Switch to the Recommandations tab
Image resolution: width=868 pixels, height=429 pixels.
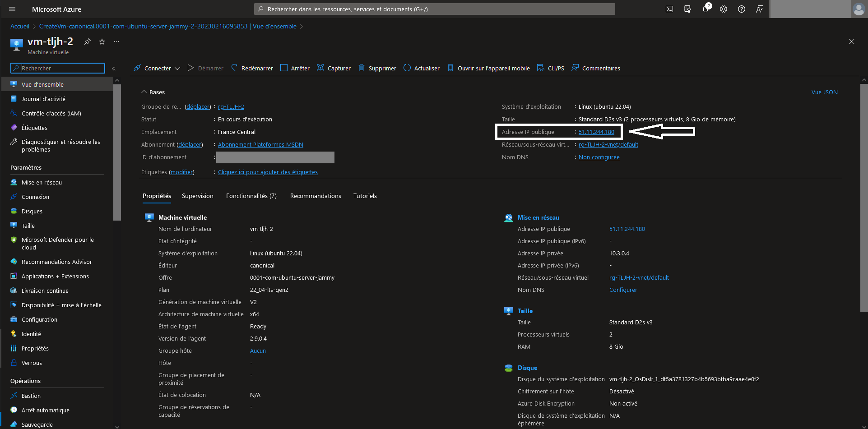coord(316,196)
